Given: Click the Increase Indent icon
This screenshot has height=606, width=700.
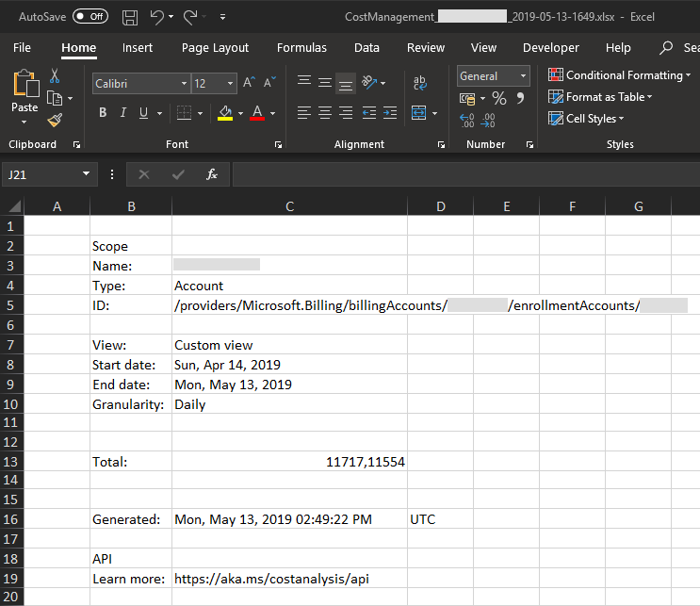Looking at the screenshot, I should (390, 112).
